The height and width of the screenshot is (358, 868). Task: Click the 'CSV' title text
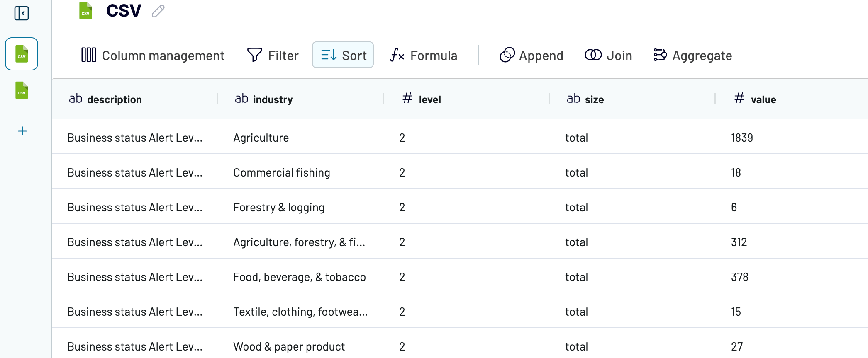[124, 11]
